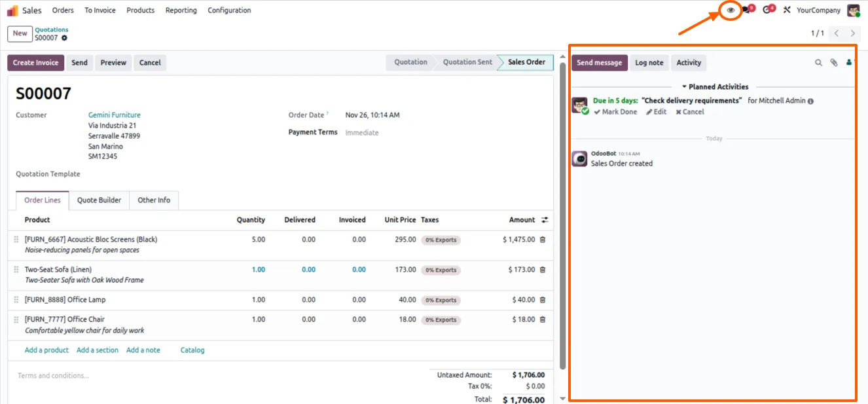The height and width of the screenshot is (404, 868).
Task: Show followers via person icon
Action: click(x=849, y=63)
